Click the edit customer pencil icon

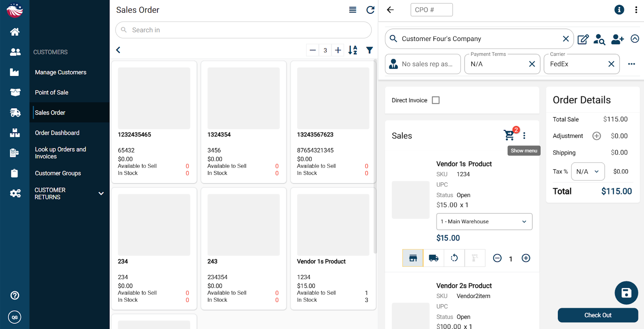coord(583,39)
